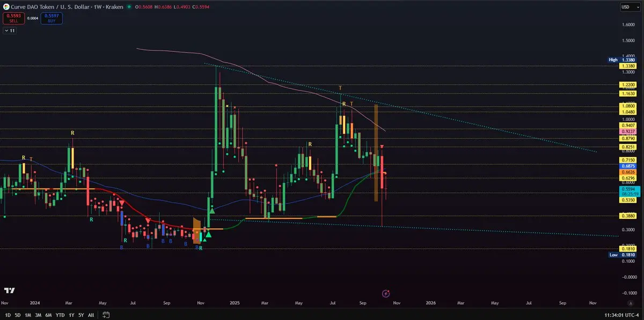Expand the indicators legend showing 11
The height and width of the screenshot is (320, 644).
click(x=10, y=31)
